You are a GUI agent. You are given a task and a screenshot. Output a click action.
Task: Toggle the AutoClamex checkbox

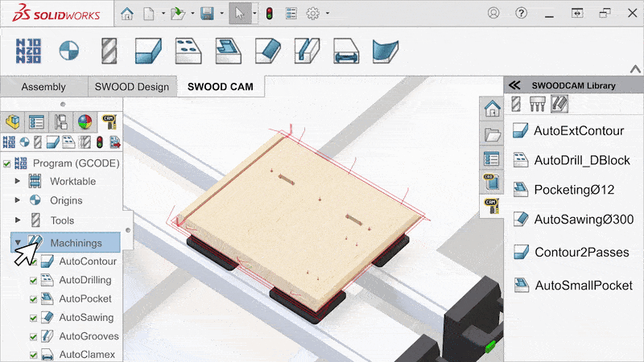33,355
